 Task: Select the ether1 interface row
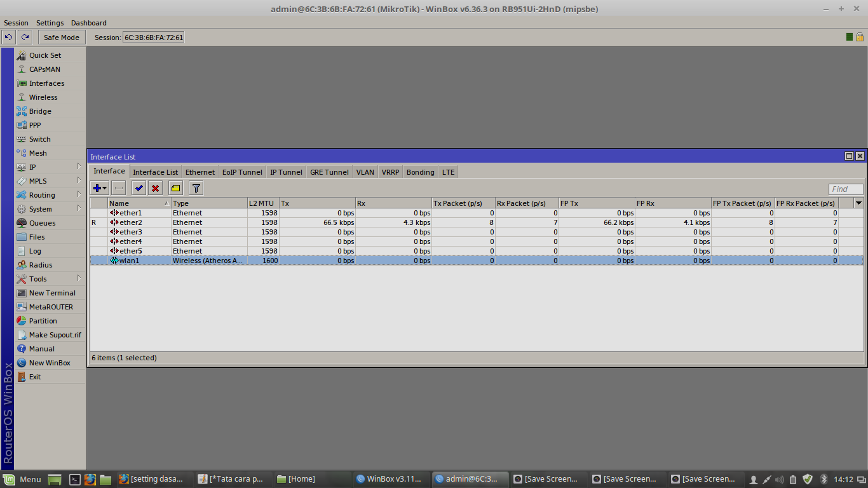477,213
